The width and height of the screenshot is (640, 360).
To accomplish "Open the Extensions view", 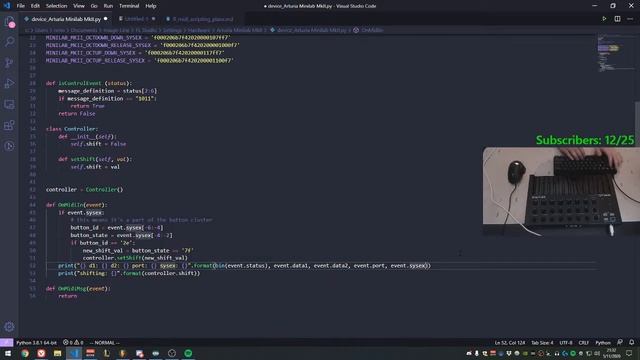I will click(9, 125).
